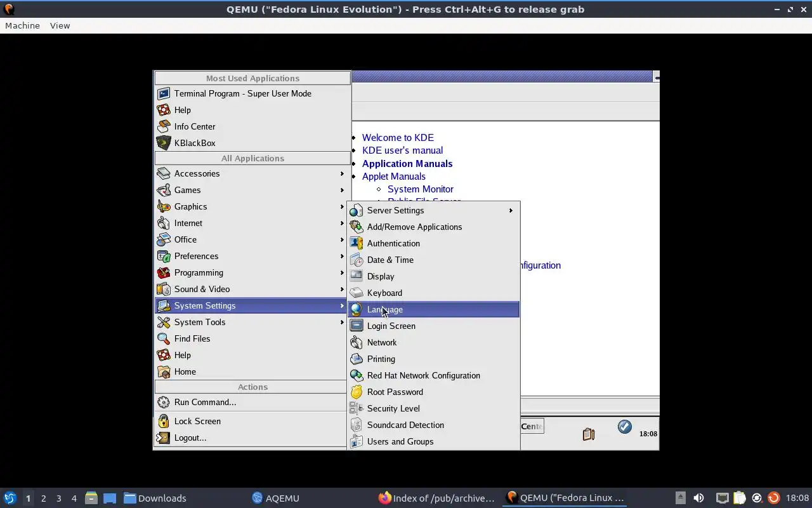Screen dimensions: 812x508
Task: Expand the Preferences submenu arrow
Action: pyautogui.click(x=342, y=256)
